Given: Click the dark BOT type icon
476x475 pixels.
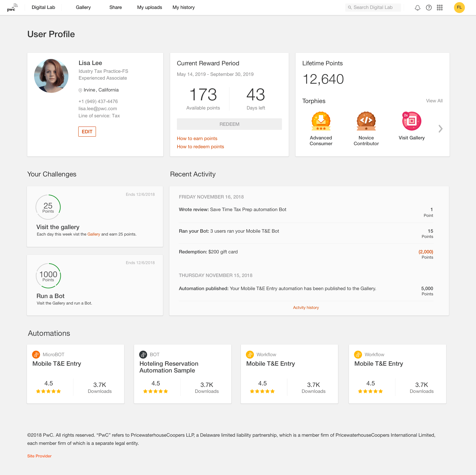Looking at the screenshot, I should [x=143, y=355].
